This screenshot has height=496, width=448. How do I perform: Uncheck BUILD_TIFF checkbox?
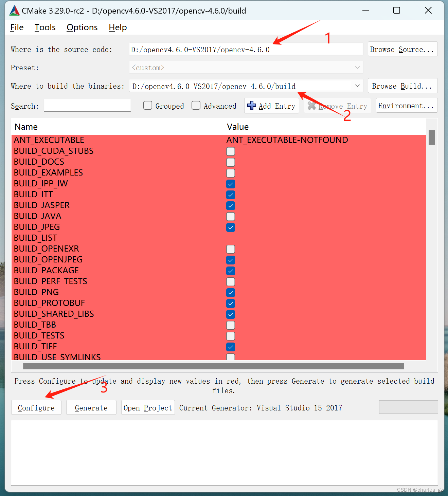pos(231,347)
